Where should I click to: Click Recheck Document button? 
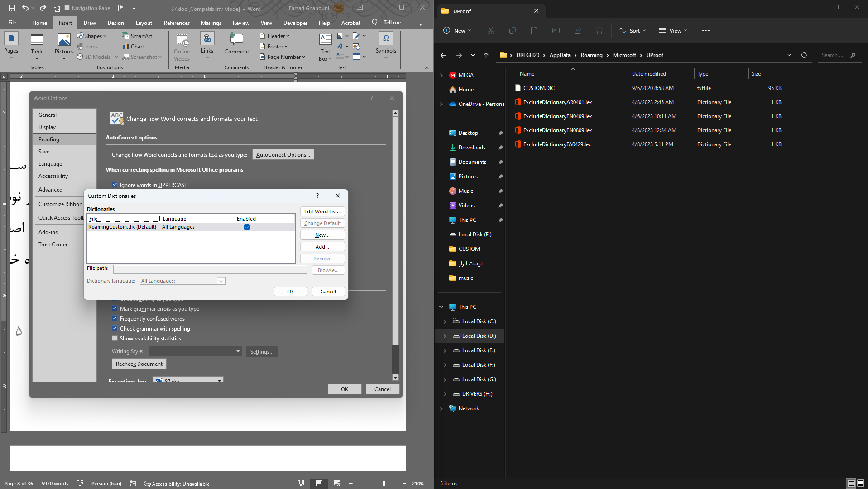pos(139,364)
